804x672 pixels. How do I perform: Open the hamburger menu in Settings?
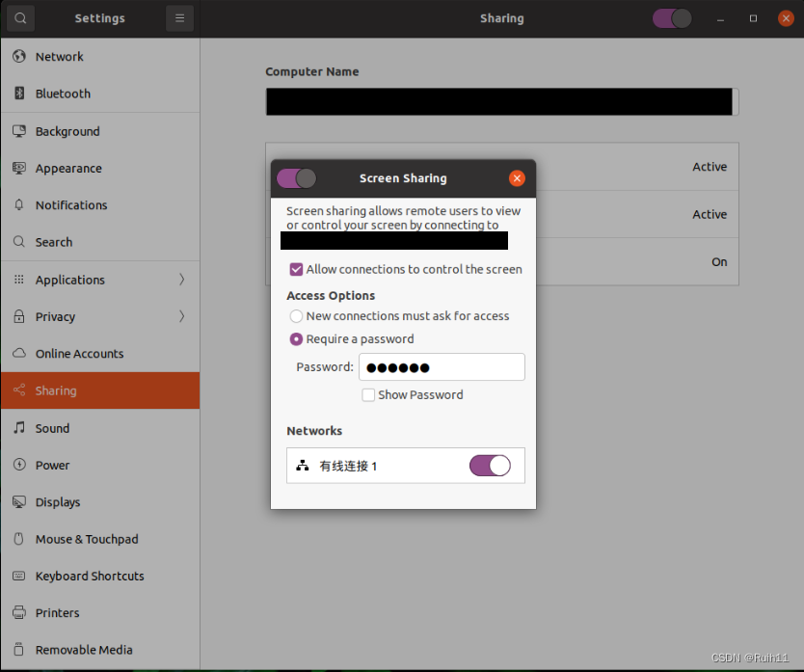[179, 17]
